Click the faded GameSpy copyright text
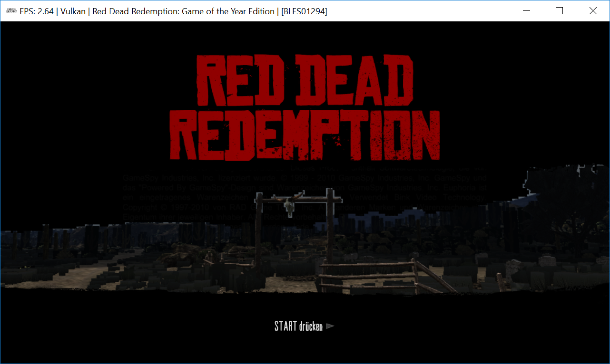This screenshot has width=610, height=364. (304, 188)
